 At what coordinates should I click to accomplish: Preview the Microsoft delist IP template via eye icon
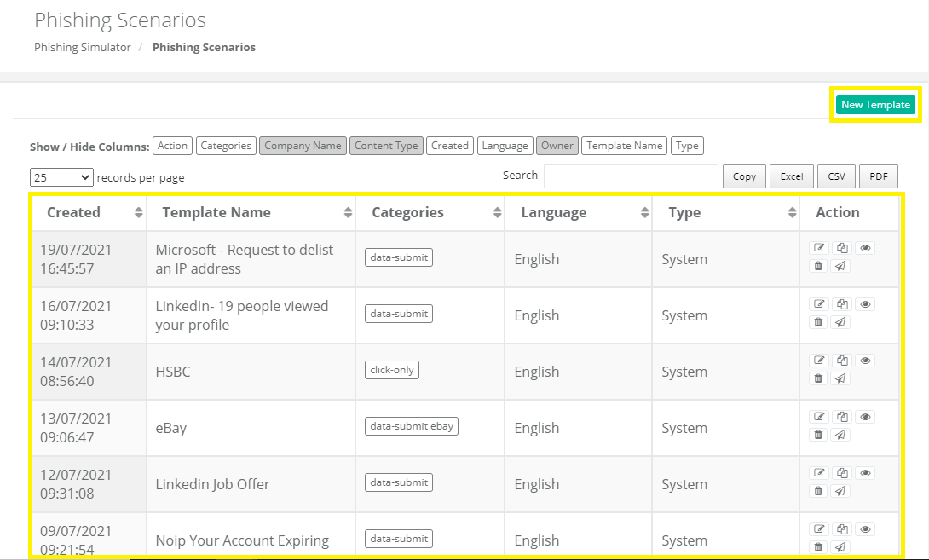point(865,248)
